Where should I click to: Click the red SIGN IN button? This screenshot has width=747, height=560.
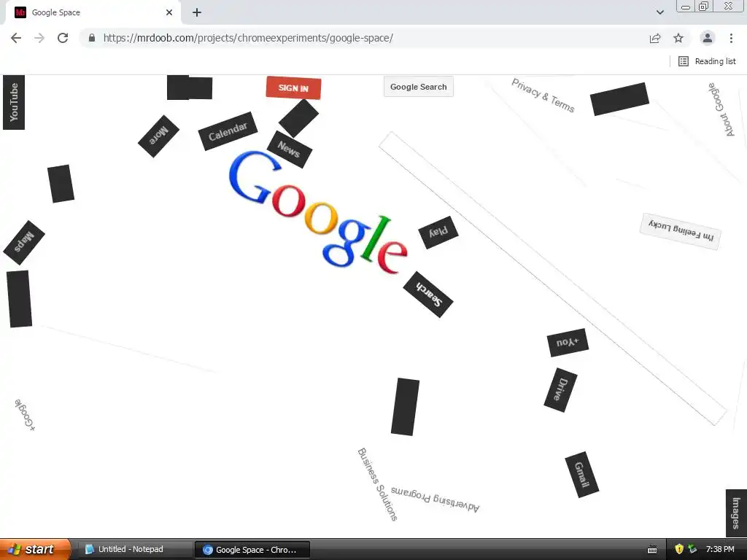click(293, 87)
